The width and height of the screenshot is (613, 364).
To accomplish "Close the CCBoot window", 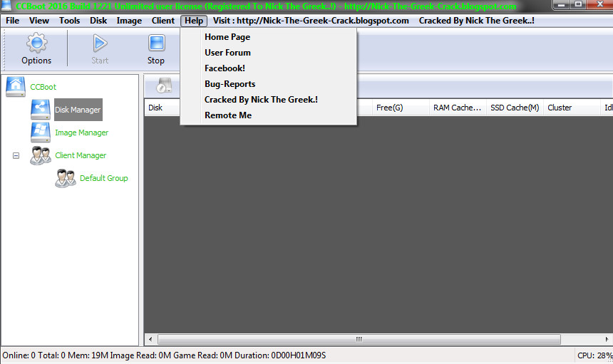I will (600, 5).
